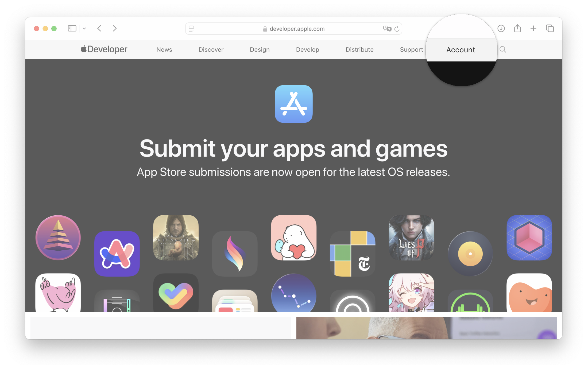Open the vinyl music player icon
Image resolution: width=588 pixels, height=365 pixels.
[x=470, y=253]
